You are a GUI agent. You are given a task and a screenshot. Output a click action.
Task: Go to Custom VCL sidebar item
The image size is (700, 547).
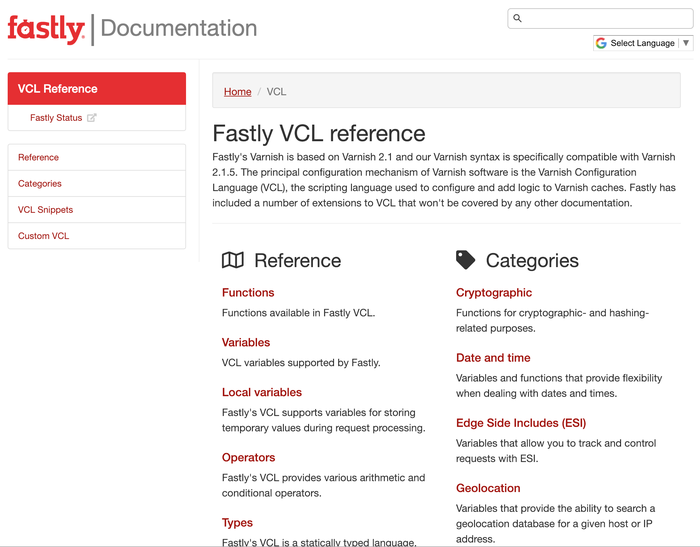(x=44, y=236)
